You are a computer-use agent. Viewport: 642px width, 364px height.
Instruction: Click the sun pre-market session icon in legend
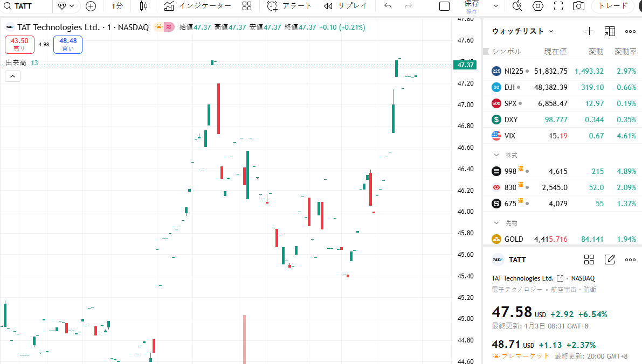pyautogui.click(x=158, y=27)
